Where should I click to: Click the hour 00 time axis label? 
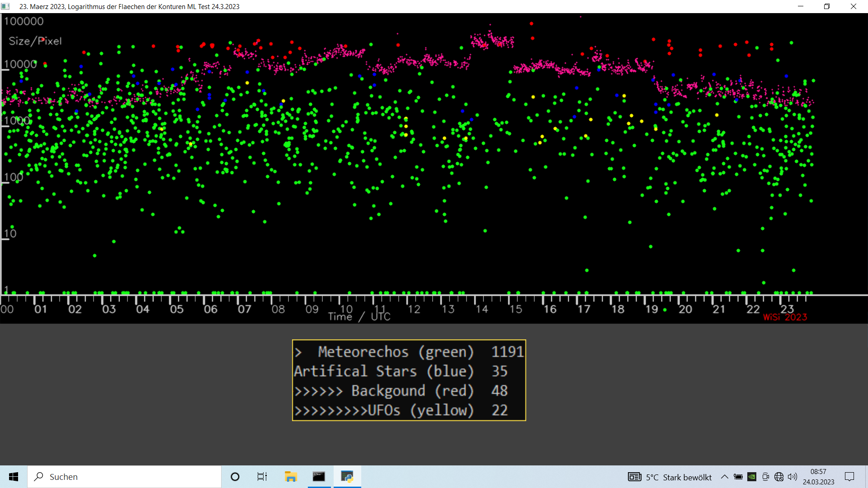pos(7,309)
